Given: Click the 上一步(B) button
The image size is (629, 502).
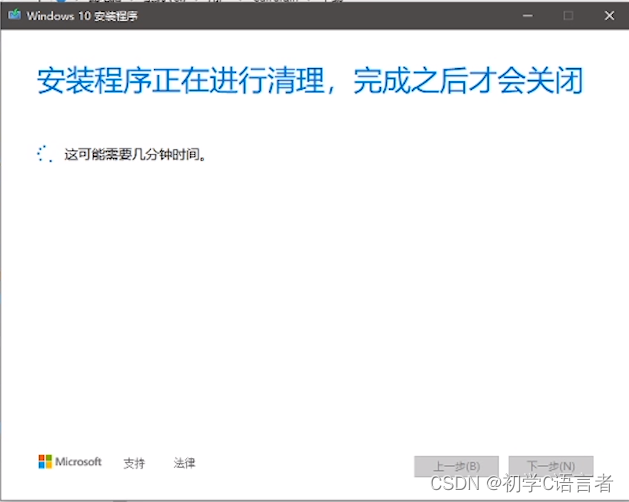Looking at the screenshot, I should coord(457,466).
